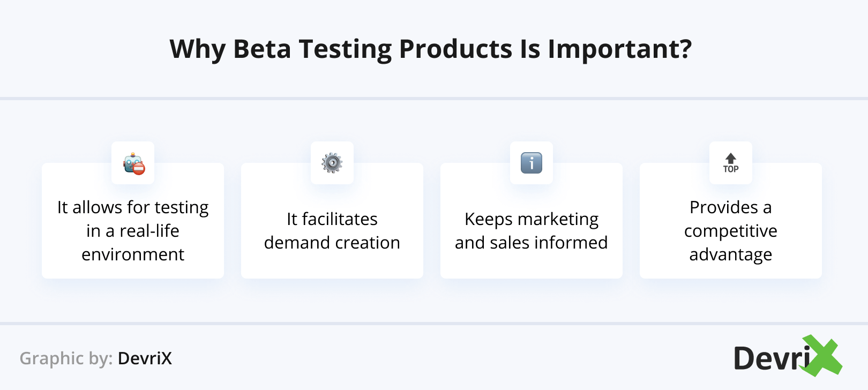Select the 'It facilitates demand creation' card text
Viewport: 868px width, 390px height.
tap(332, 230)
